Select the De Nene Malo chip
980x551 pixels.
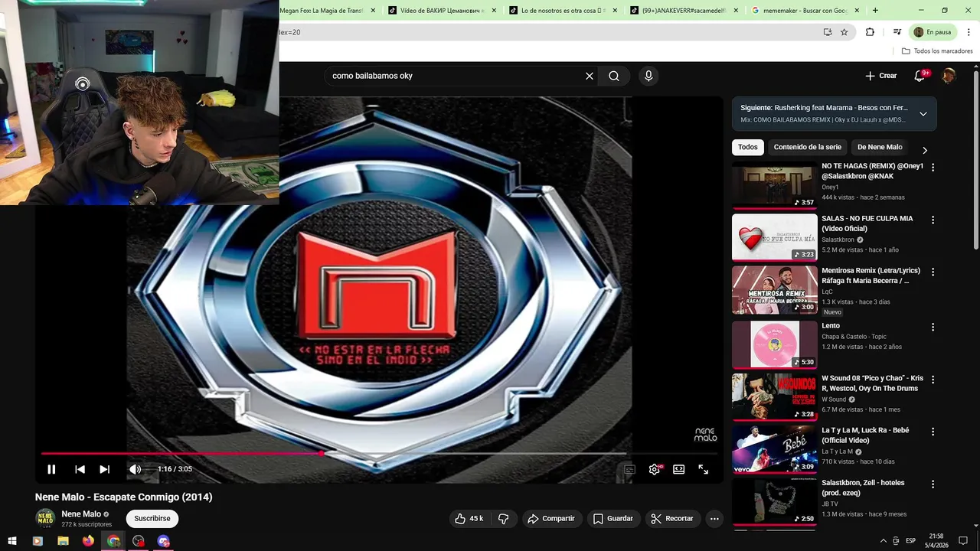[880, 147]
